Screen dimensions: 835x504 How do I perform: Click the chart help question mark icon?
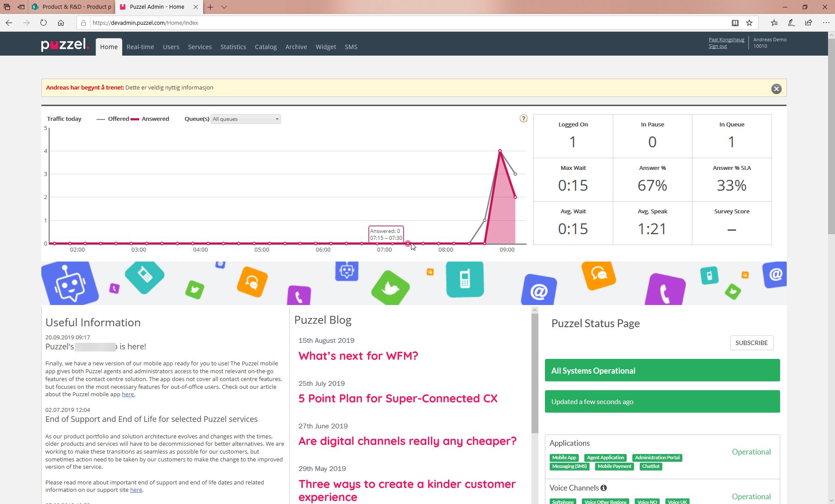[524, 119]
